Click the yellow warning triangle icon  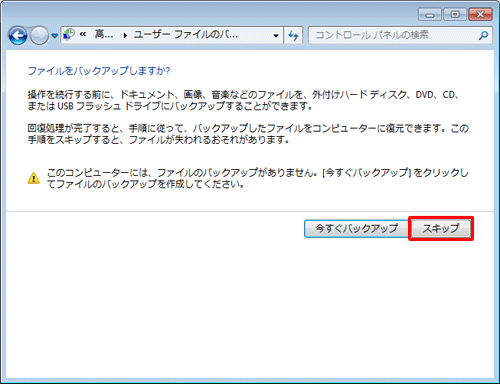pyautogui.click(x=33, y=178)
